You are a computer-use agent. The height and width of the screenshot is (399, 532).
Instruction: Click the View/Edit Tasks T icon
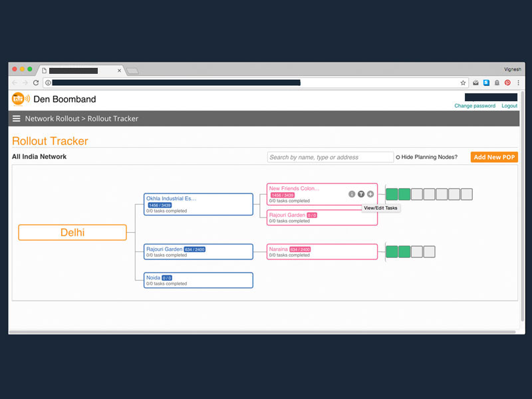[361, 194]
